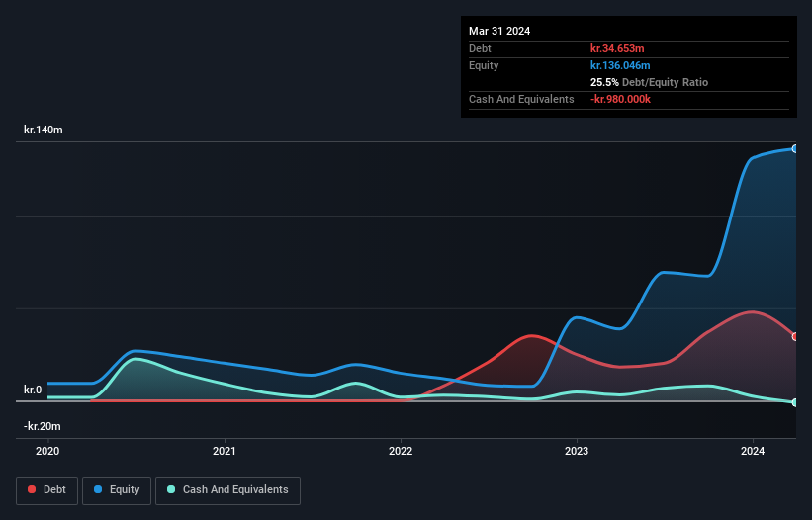
Task: Click the kr.136.046m equity value
Action: (620, 65)
